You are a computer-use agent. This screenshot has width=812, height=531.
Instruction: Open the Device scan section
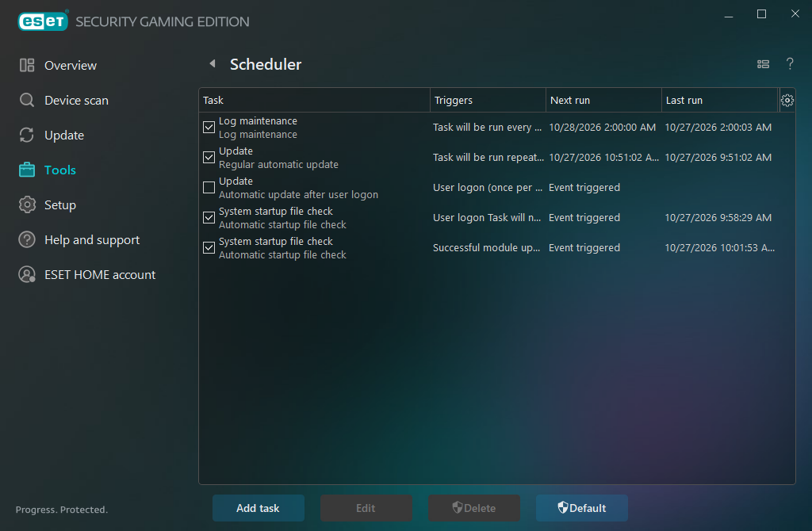click(x=76, y=101)
